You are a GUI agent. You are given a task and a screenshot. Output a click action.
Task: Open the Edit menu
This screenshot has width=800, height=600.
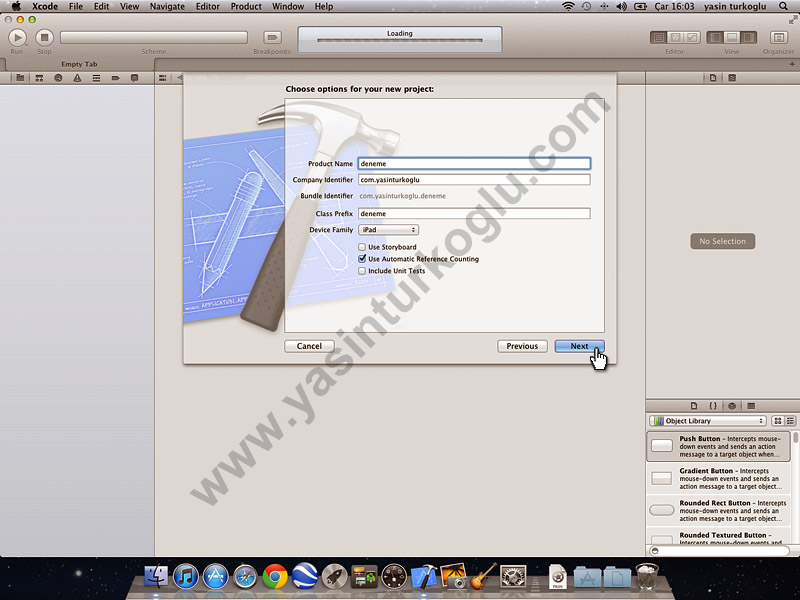click(x=102, y=7)
